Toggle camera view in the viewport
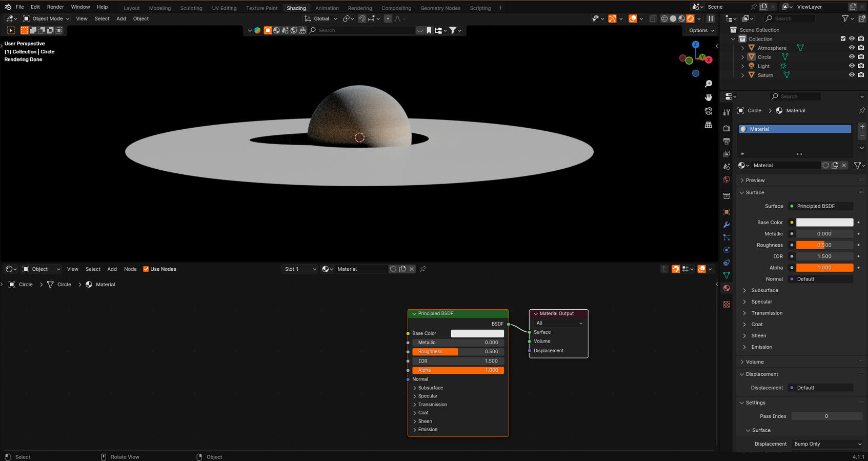 [x=709, y=111]
